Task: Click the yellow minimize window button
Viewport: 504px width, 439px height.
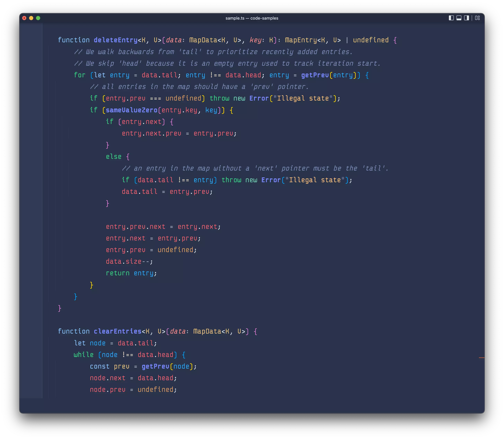Action: 31,18
